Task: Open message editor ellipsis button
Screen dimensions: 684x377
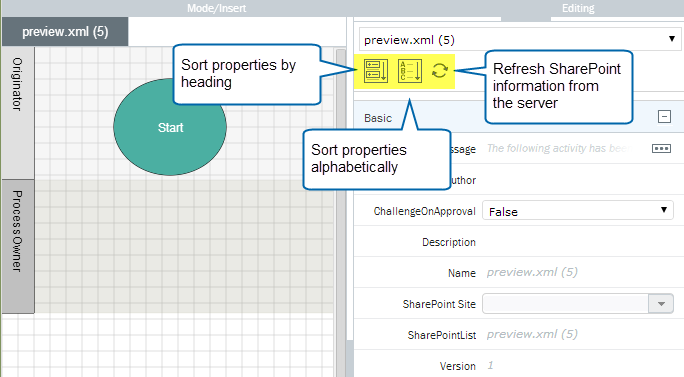Action: click(661, 149)
